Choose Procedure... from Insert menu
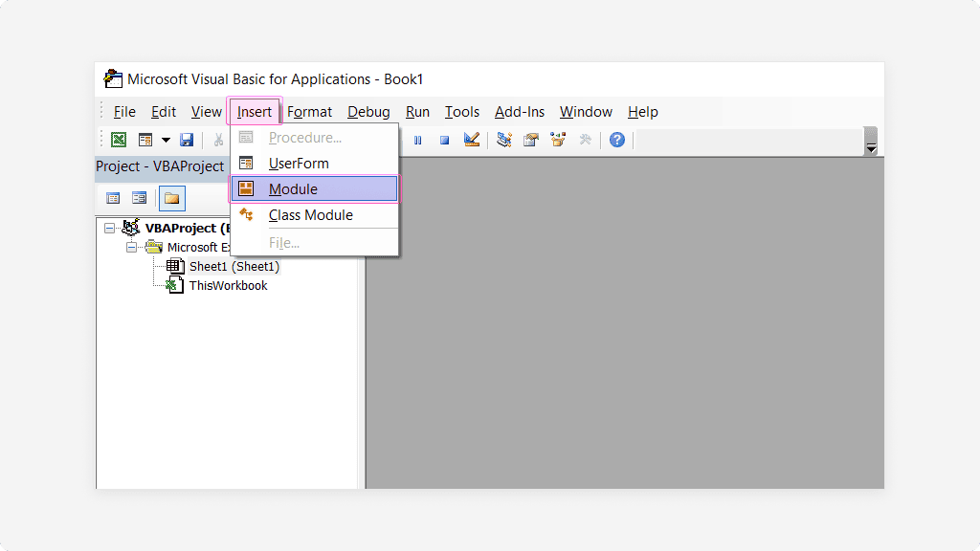The height and width of the screenshot is (551, 980). [x=314, y=138]
